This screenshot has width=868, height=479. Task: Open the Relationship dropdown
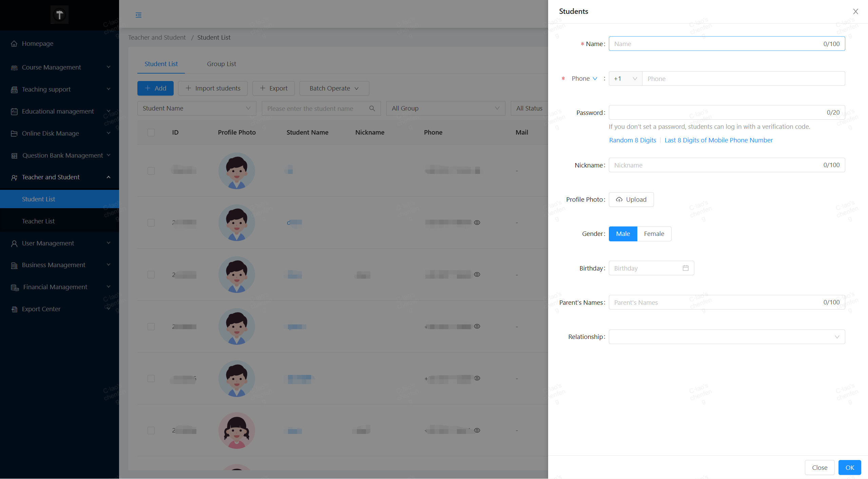point(727,337)
